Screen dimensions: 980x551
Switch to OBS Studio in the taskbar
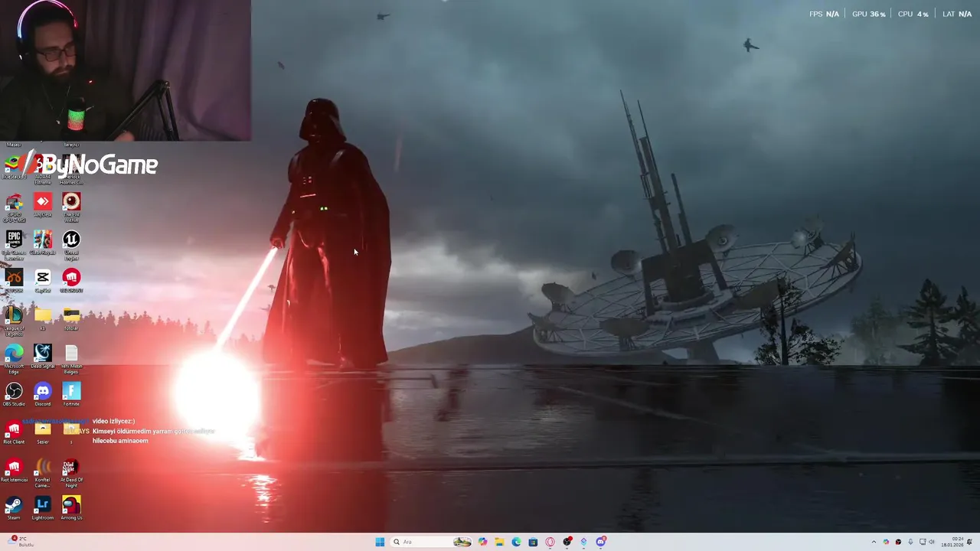[x=567, y=542]
